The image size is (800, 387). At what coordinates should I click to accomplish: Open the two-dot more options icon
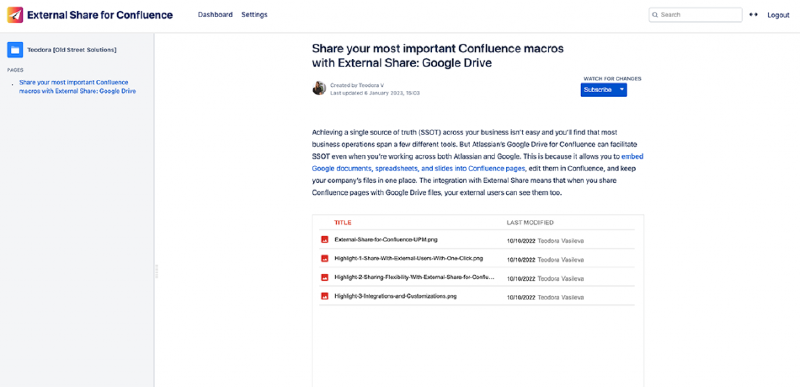click(754, 15)
